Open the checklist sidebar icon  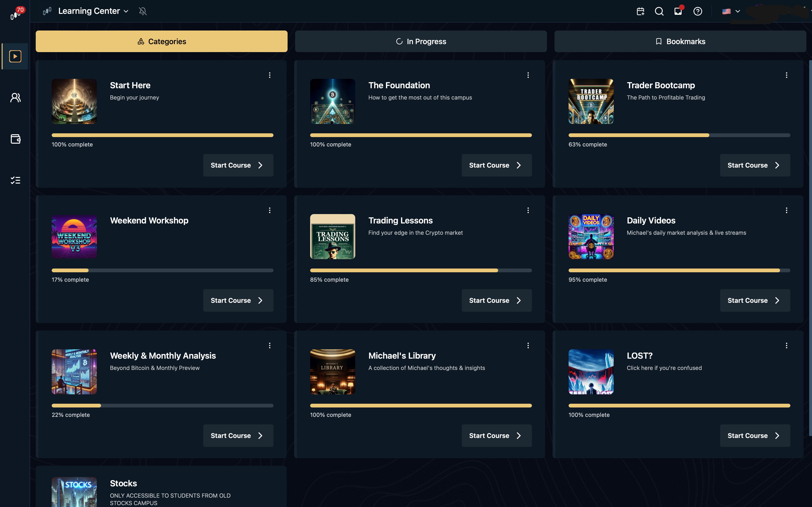point(16,181)
